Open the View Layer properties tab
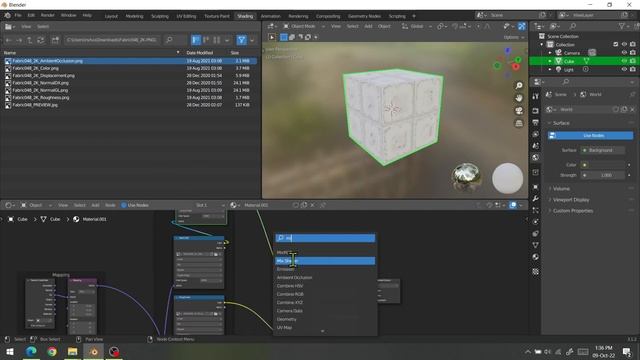640x360 pixels. (536, 134)
